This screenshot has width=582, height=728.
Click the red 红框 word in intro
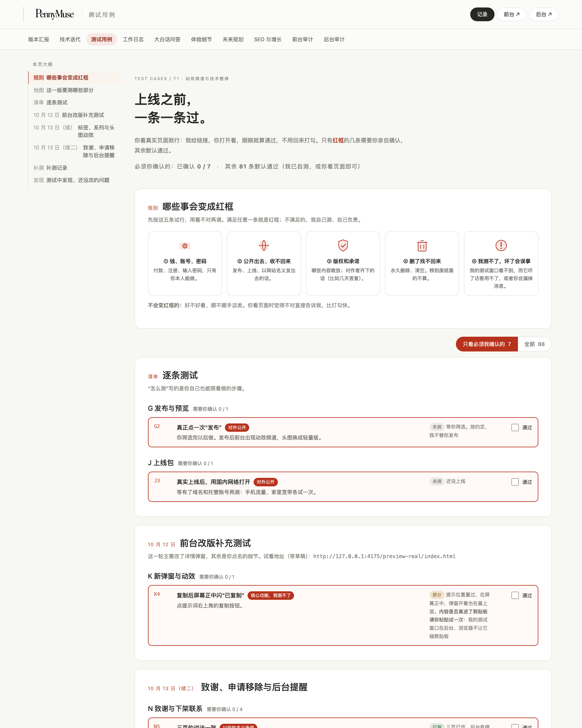click(x=338, y=141)
